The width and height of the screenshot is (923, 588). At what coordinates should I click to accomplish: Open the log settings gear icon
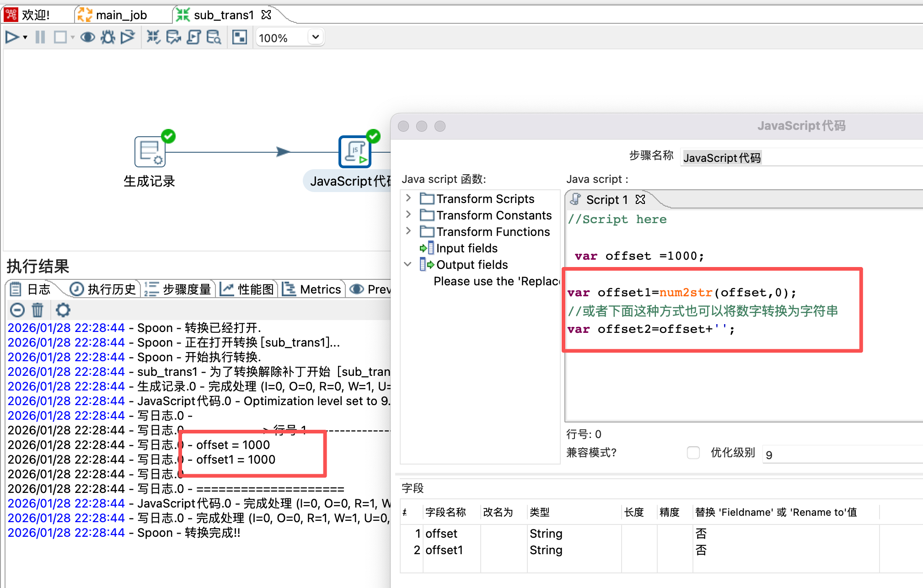(63, 310)
